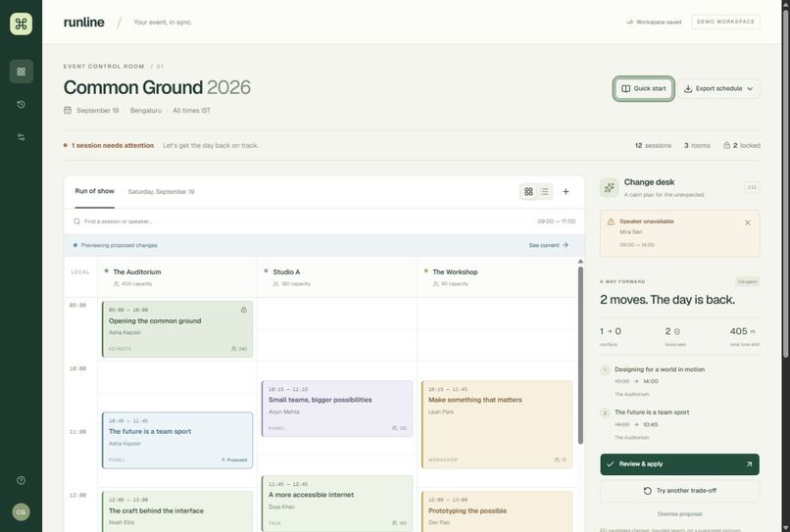Click the Review & apply button
This screenshot has height=532, width=790.
tap(679, 464)
